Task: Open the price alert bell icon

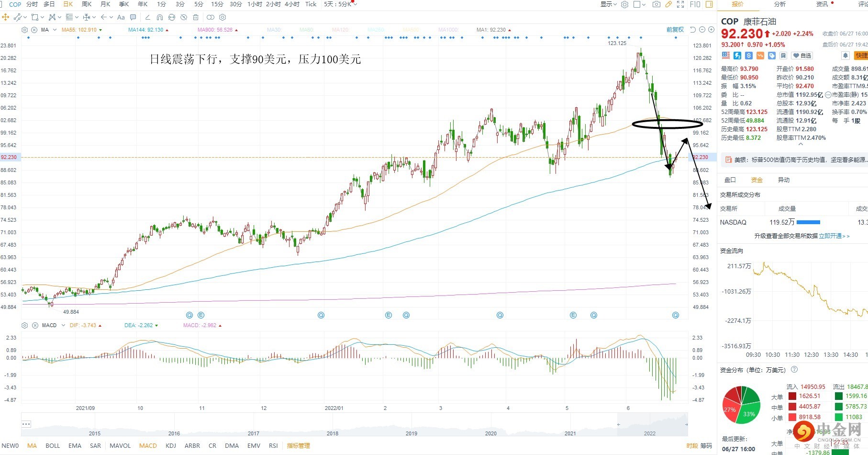Action: tap(846, 56)
